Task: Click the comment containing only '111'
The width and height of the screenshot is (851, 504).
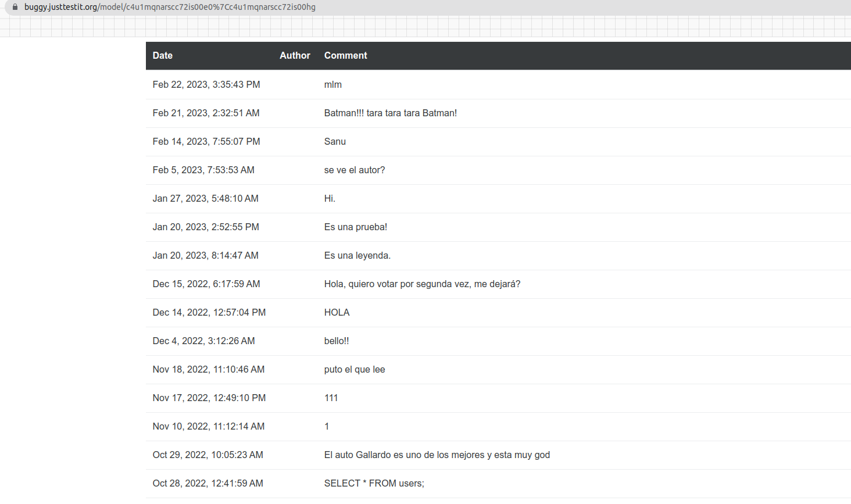Action: click(x=331, y=398)
